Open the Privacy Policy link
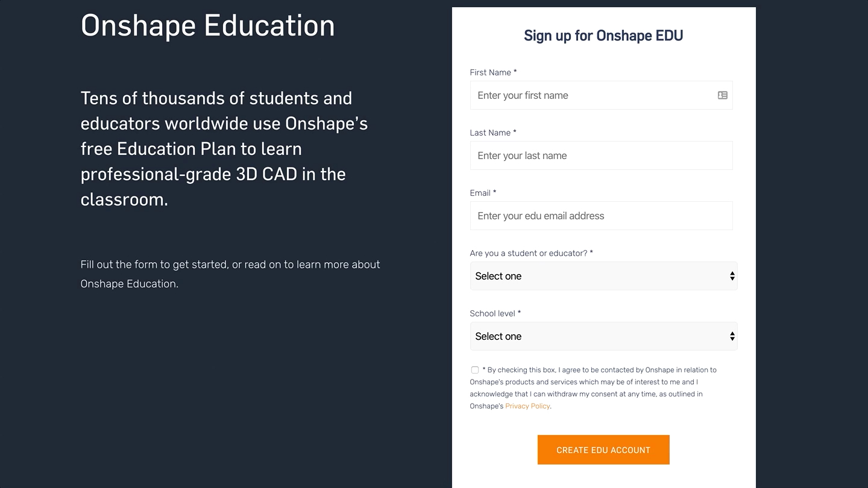Viewport: 868px width, 488px height. 527,406
